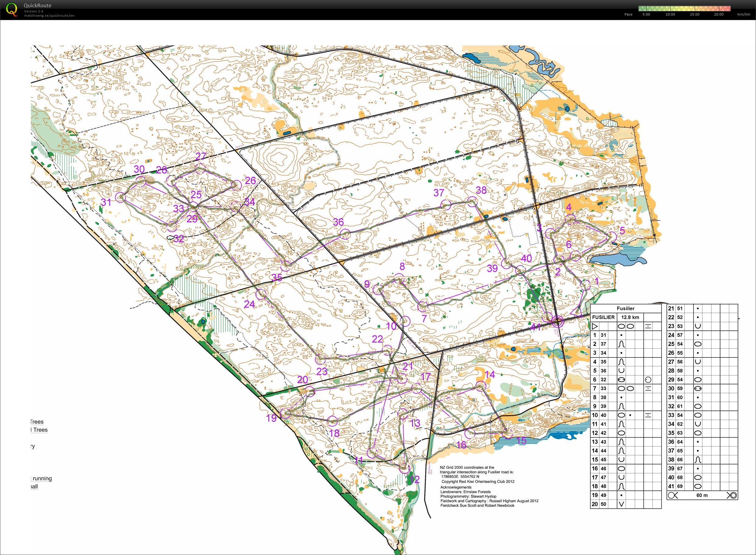Viewport: 756px width, 555px height.
Task: Click the finish double-circle symbol in table
Action: [x=733, y=495]
